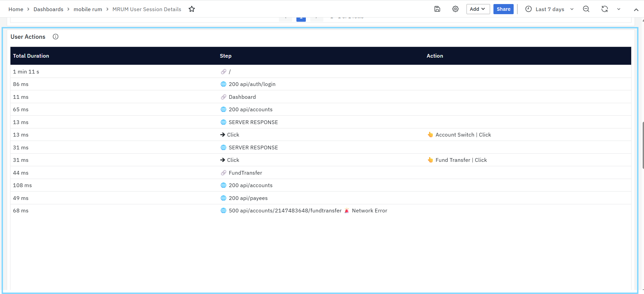Click globe icon beside api/auth/login
This screenshot has width=644, height=294.
coord(223,84)
